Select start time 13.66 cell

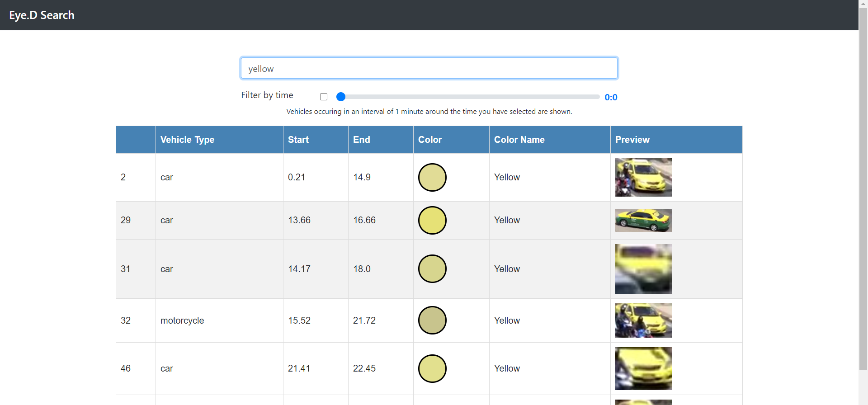(x=316, y=220)
